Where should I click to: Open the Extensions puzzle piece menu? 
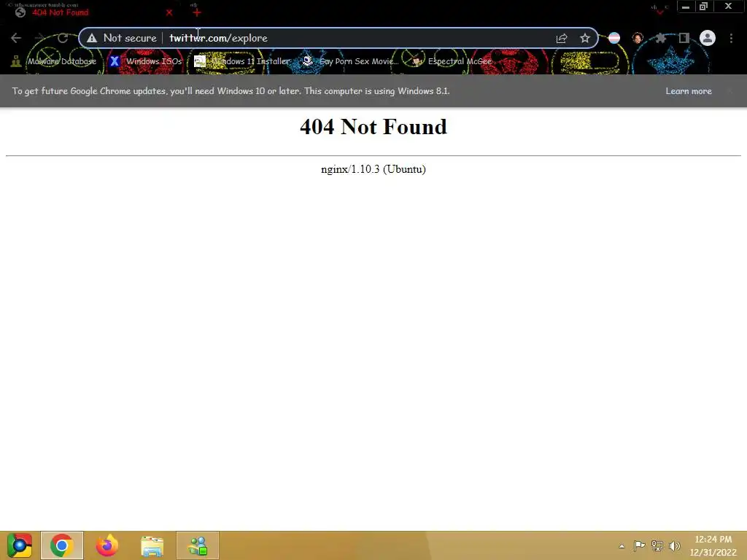click(x=661, y=38)
